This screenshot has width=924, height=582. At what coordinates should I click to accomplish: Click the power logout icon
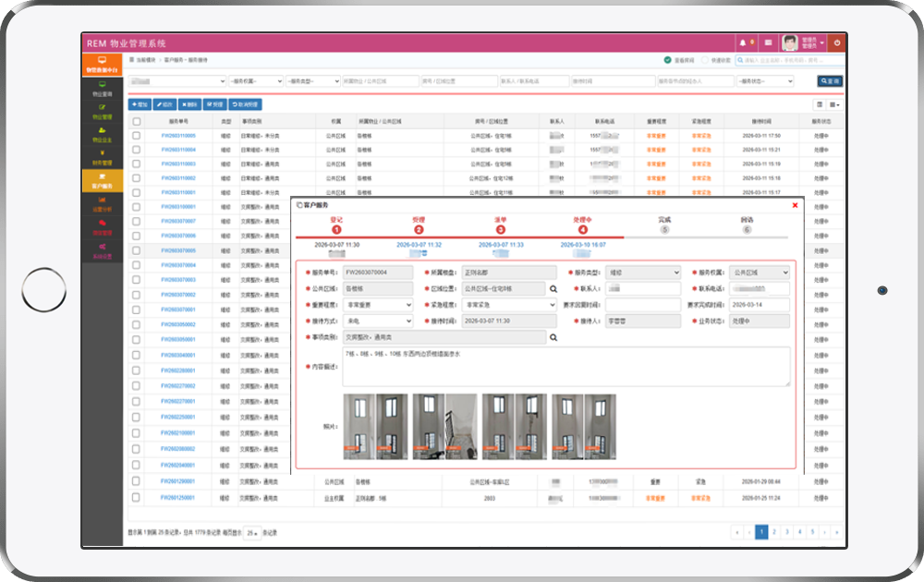tap(837, 42)
